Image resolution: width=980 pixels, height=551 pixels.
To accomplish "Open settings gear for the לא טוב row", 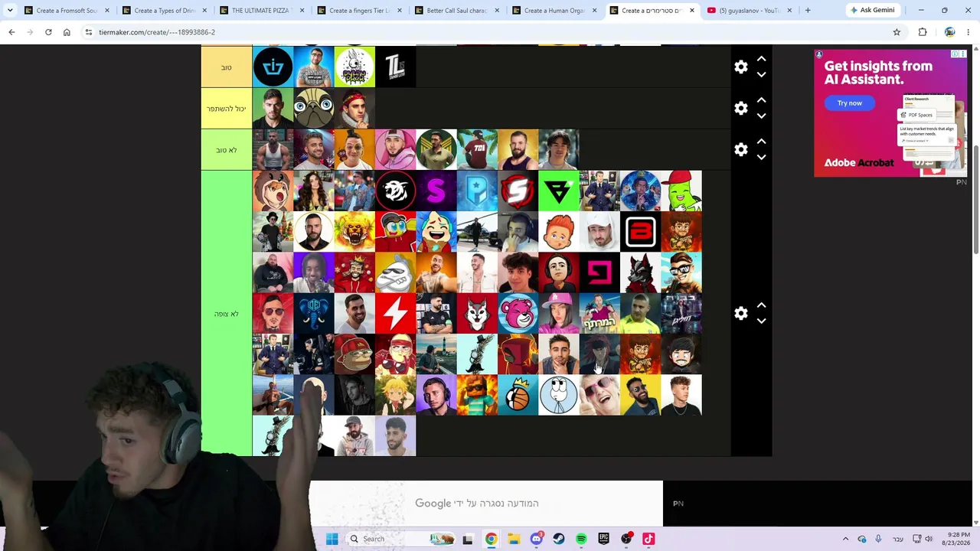I will [740, 150].
